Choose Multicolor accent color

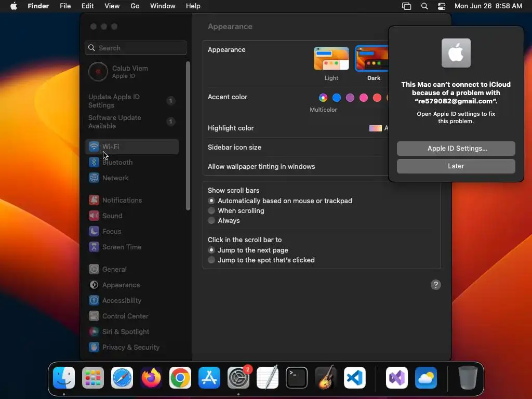click(x=323, y=98)
